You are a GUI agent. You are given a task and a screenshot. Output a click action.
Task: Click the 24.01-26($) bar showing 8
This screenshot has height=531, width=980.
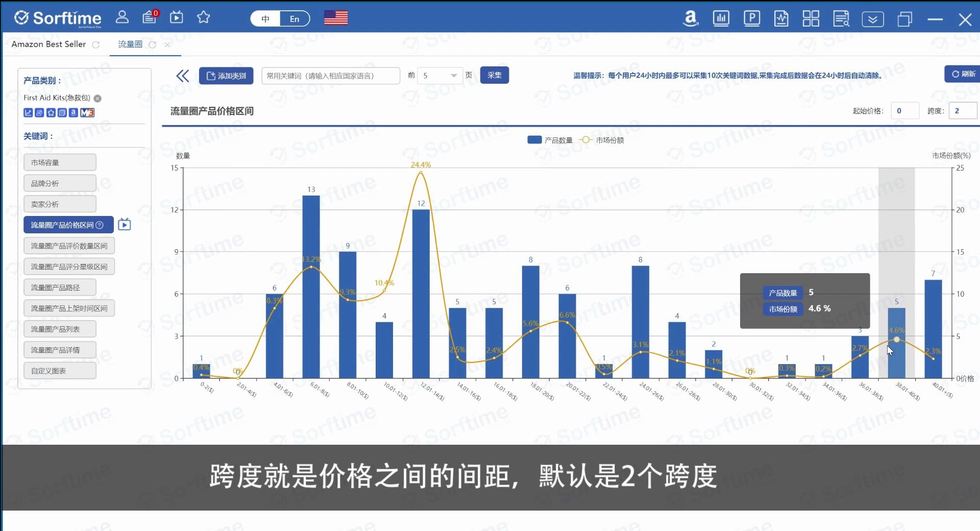click(x=641, y=322)
